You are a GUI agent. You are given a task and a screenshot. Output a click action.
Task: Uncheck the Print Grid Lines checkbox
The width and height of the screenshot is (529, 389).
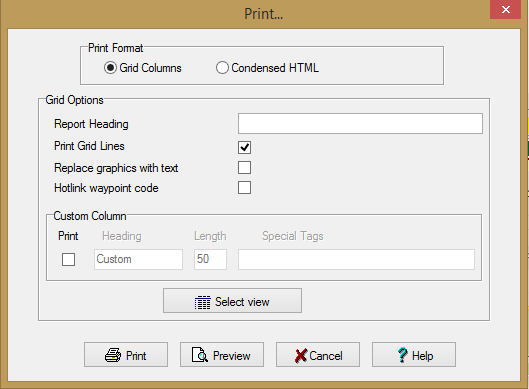244,147
